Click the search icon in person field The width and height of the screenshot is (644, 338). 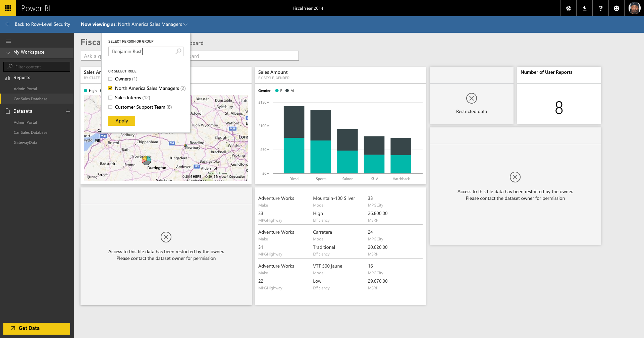pos(178,51)
